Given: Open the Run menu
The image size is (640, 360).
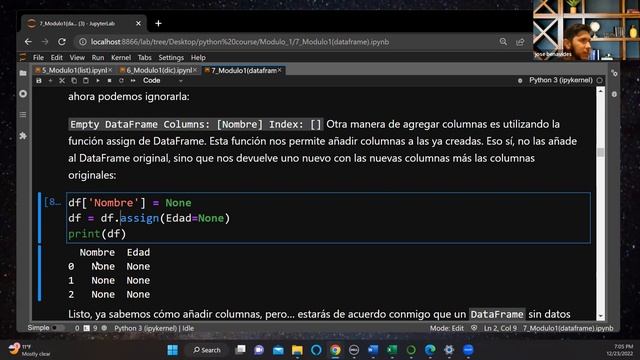Looking at the screenshot, I should 98,58.
